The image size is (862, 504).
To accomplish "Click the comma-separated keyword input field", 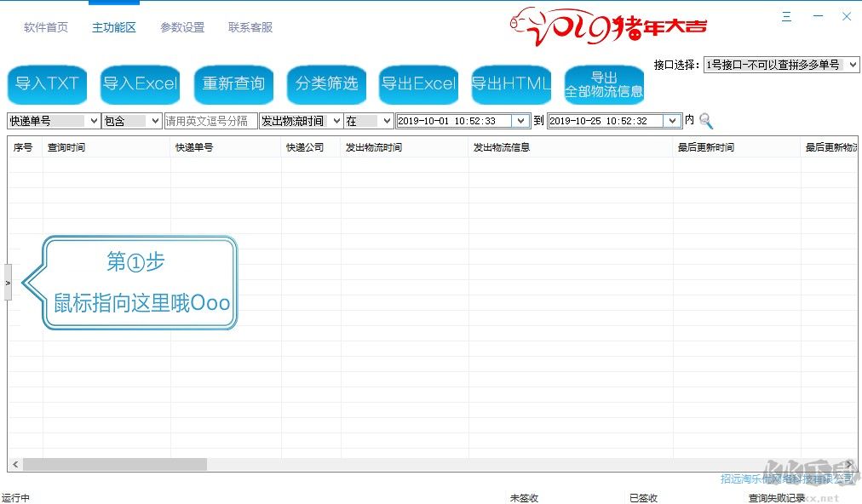I will click(210, 122).
